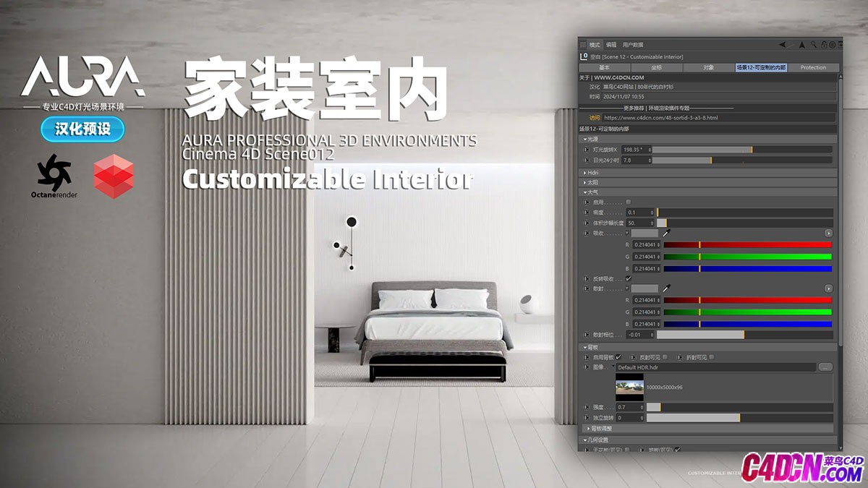Click the round arrow button on the 吸收 row
Image resolution: width=868 pixels, height=488 pixels.
point(827,234)
